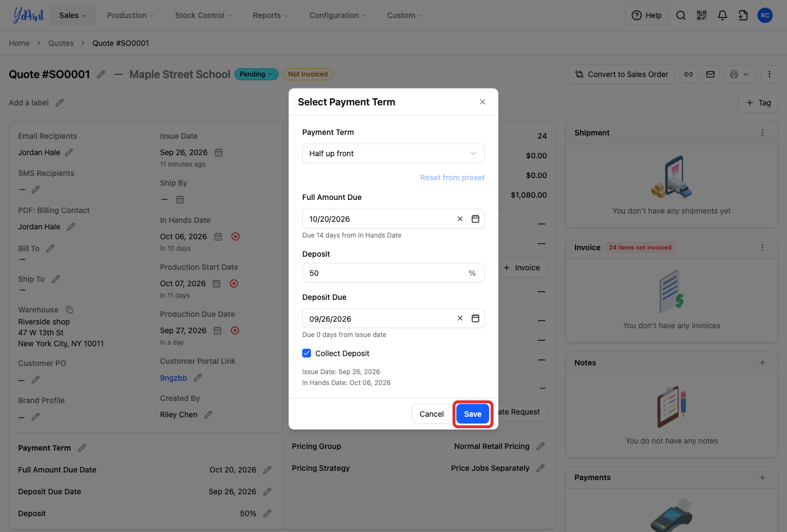Open customer portal link 9ngzbb
Screen dimensions: 787x532
tap(174, 378)
